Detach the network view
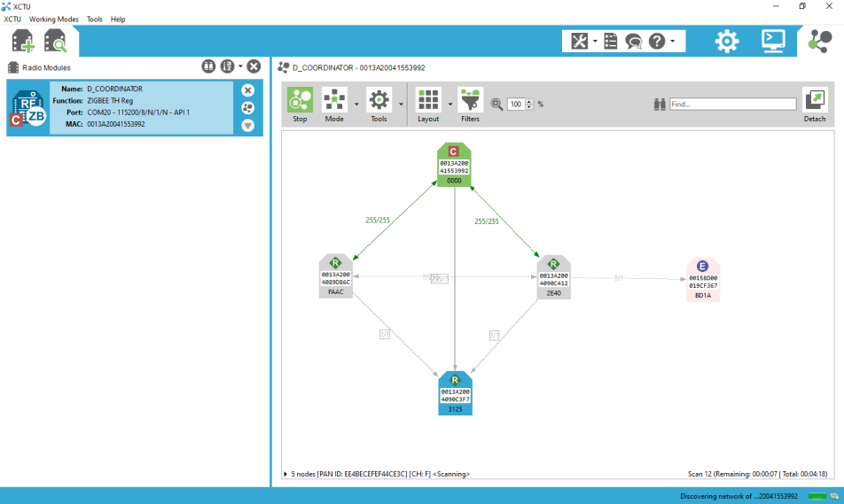This screenshot has width=844, height=504. 814,105
